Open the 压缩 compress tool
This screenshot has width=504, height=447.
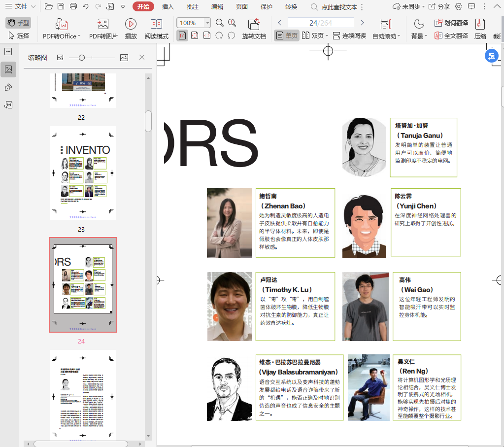coord(480,24)
